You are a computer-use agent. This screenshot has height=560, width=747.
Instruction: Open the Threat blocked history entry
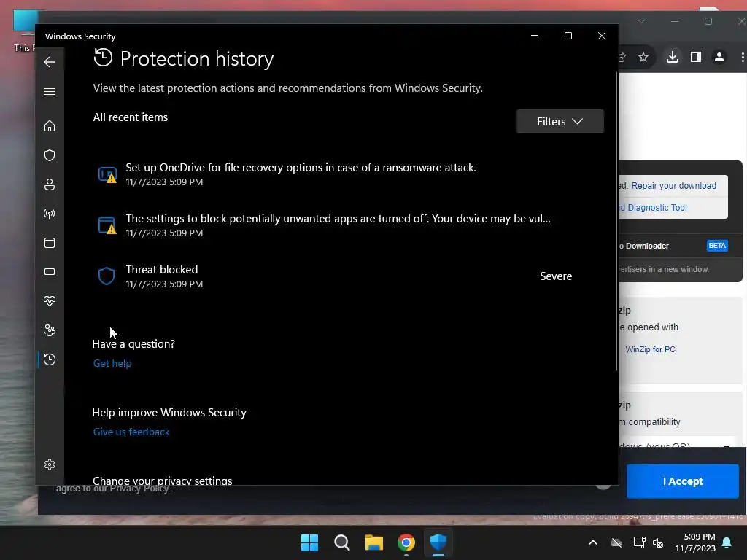pos(333,276)
